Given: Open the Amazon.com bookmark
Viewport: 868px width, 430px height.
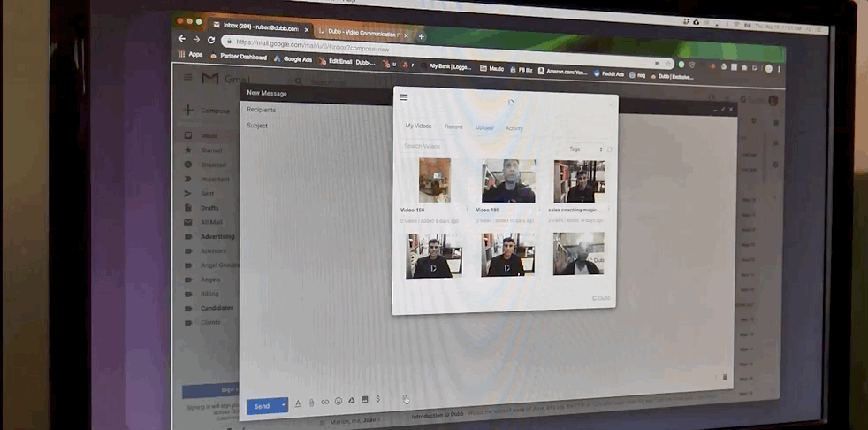Looking at the screenshot, I should (x=561, y=72).
